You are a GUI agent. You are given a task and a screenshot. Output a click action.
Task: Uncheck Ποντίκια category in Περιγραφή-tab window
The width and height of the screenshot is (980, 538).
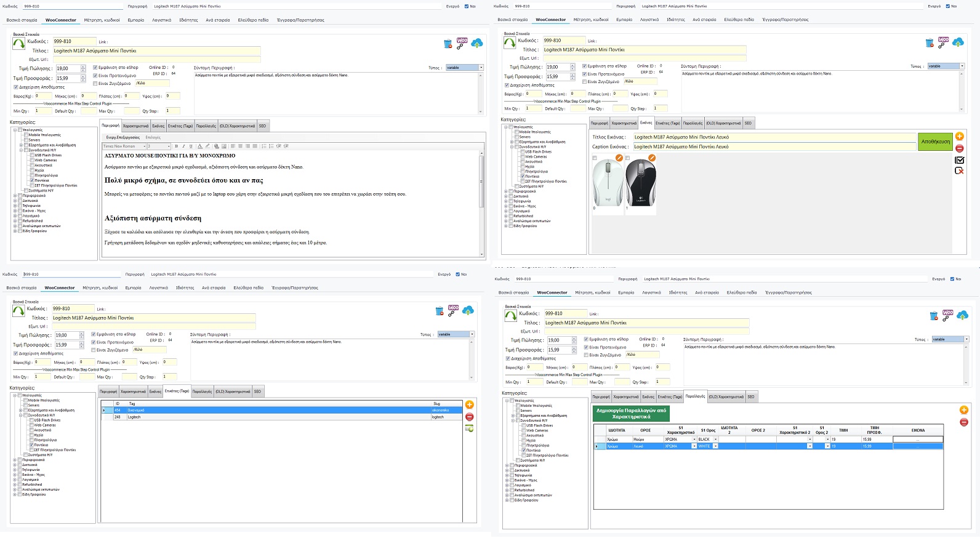[32, 180]
